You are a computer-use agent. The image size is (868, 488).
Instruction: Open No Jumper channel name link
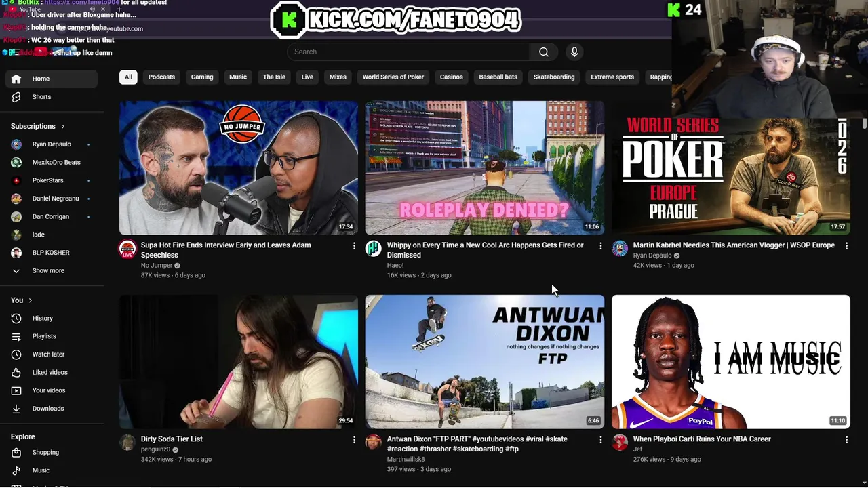pos(157,266)
